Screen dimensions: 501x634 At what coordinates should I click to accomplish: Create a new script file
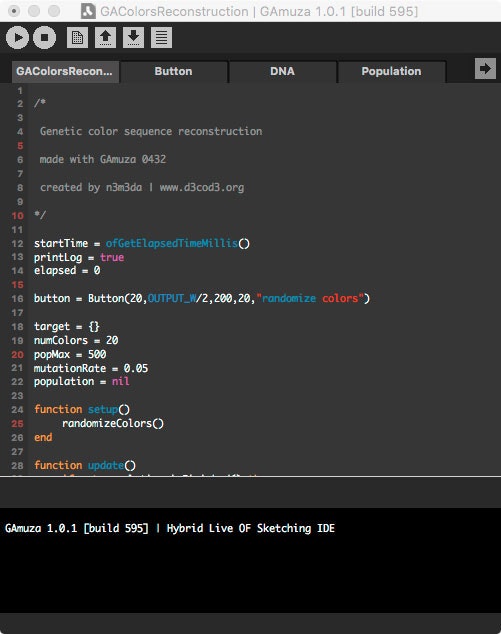point(77,38)
